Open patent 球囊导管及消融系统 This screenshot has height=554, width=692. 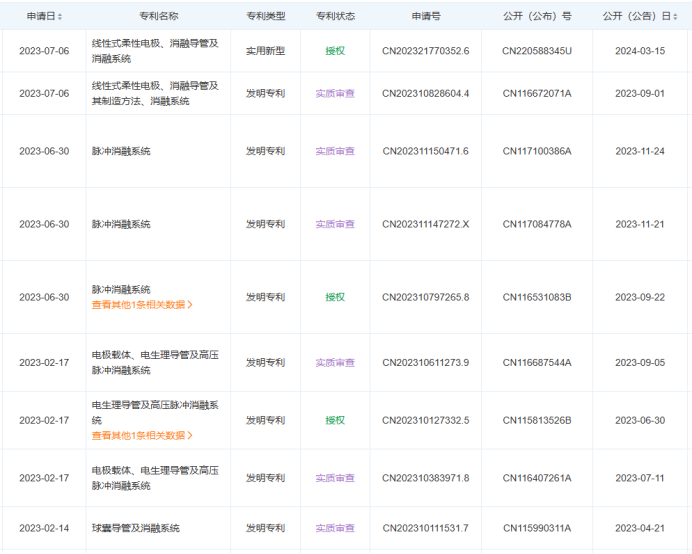click(136, 528)
